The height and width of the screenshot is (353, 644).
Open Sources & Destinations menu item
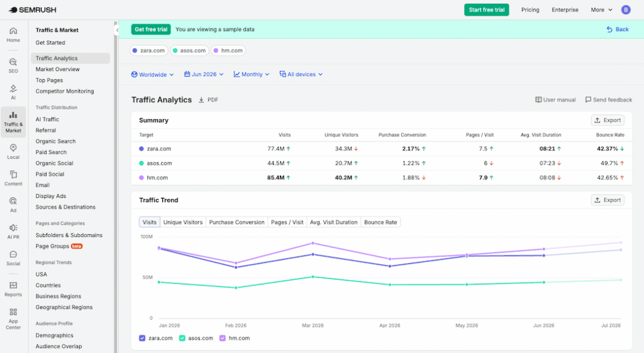pos(65,207)
